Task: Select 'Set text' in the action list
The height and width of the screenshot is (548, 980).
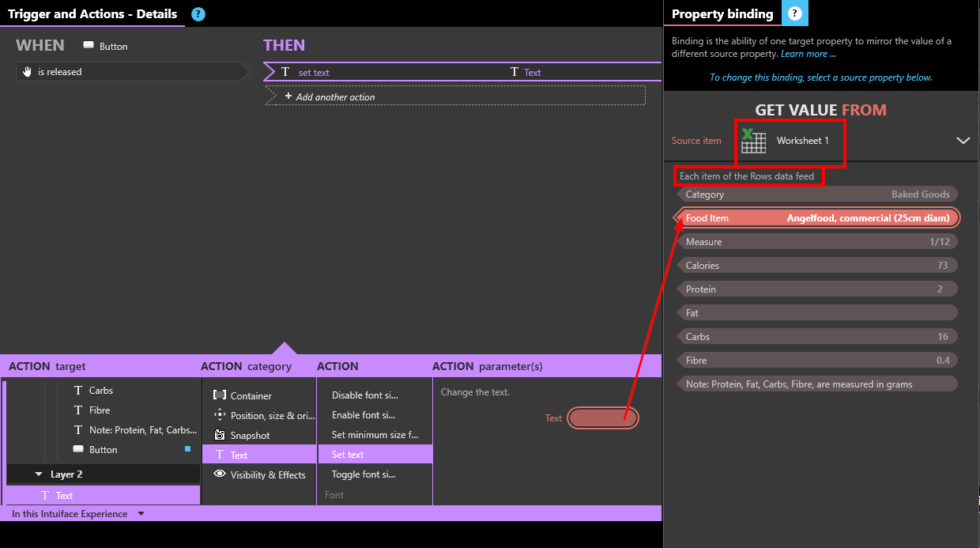Action: click(348, 455)
